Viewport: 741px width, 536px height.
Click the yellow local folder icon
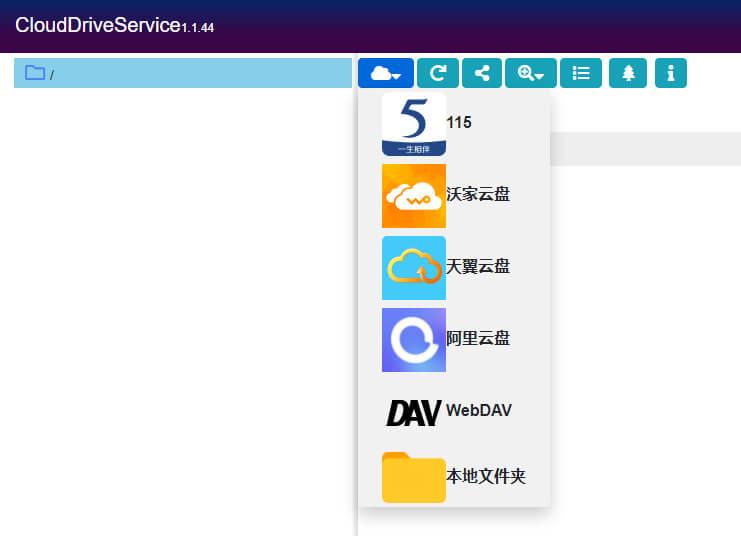click(413, 478)
